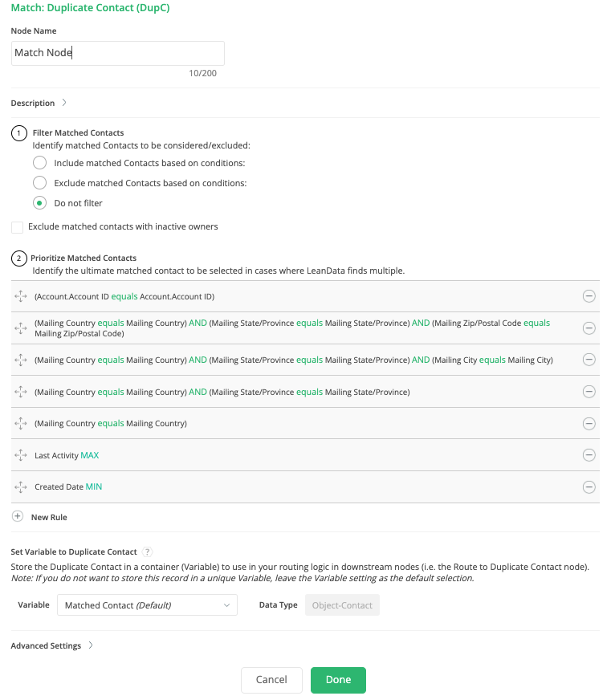Remove the Mailing City three-condition rule
Image resolution: width=611 pixels, height=700 pixels.
tap(589, 360)
